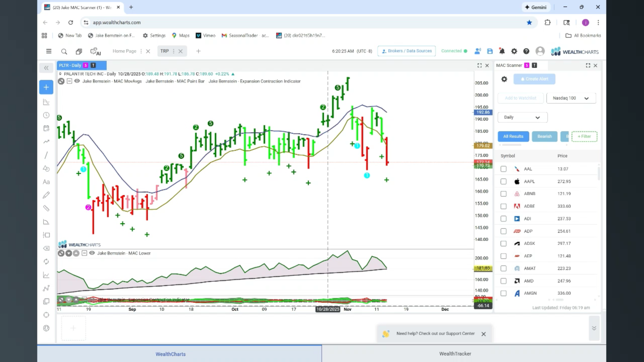This screenshot has height=362, width=644.
Task: Switch to the WealthTracker bottom tab
Action: coord(455,354)
